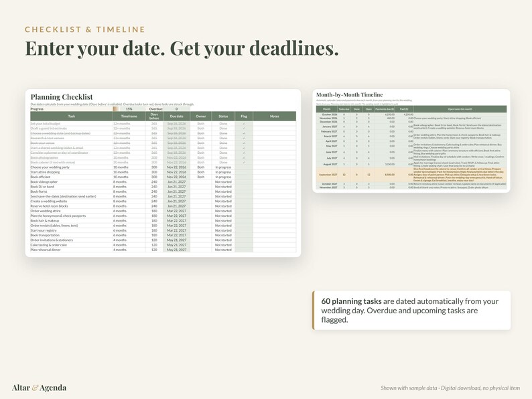Select the Due date cell for Book DJ or band
This screenshot has width=532, height=399.
coord(176,187)
